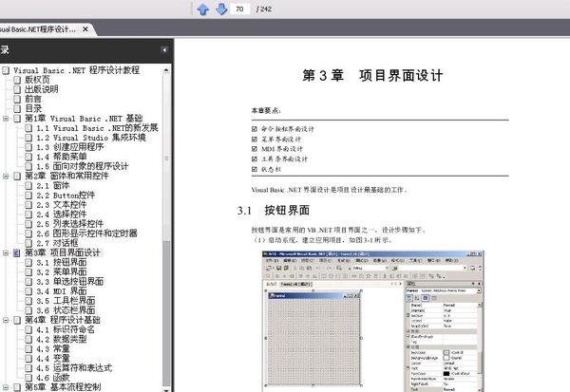This screenshot has height=392, width=570.
Task: Click the bookmark panel scrollbar up arrow
Action: 166,69
